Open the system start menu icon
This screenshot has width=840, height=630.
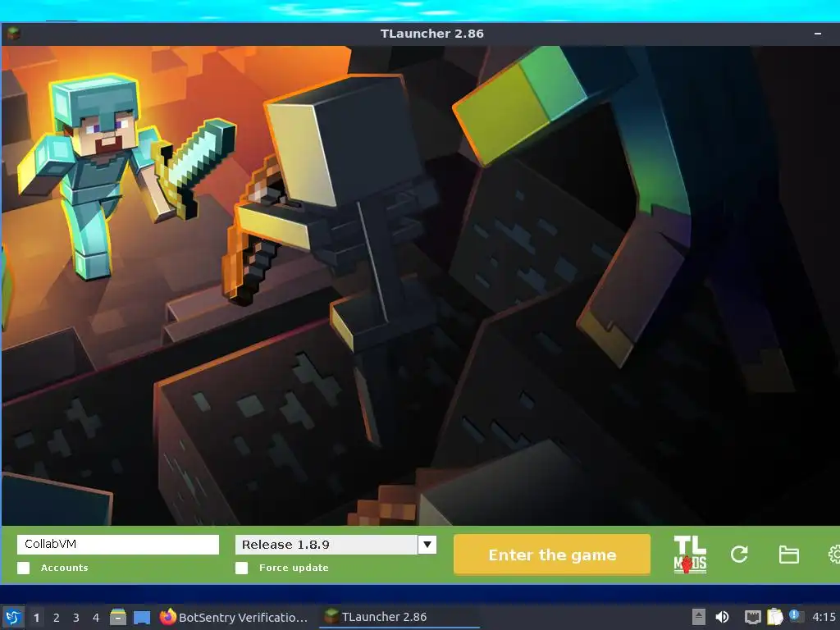[13, 617]
